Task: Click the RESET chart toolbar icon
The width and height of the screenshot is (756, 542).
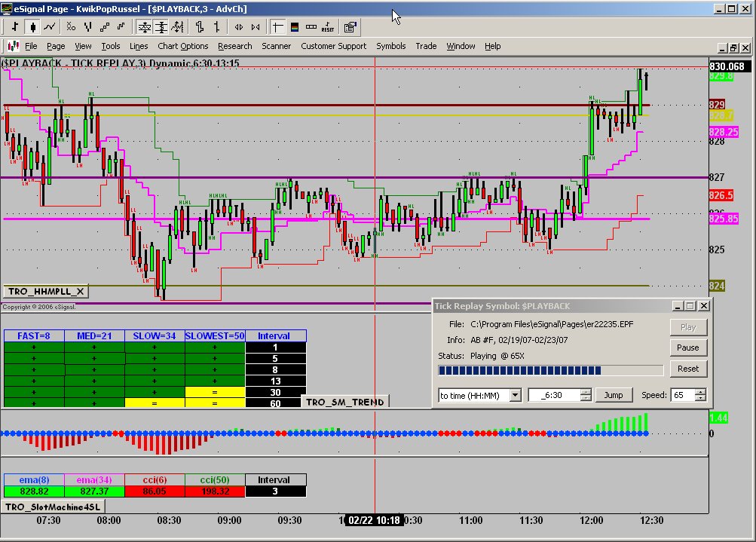Action: [328, 27]
